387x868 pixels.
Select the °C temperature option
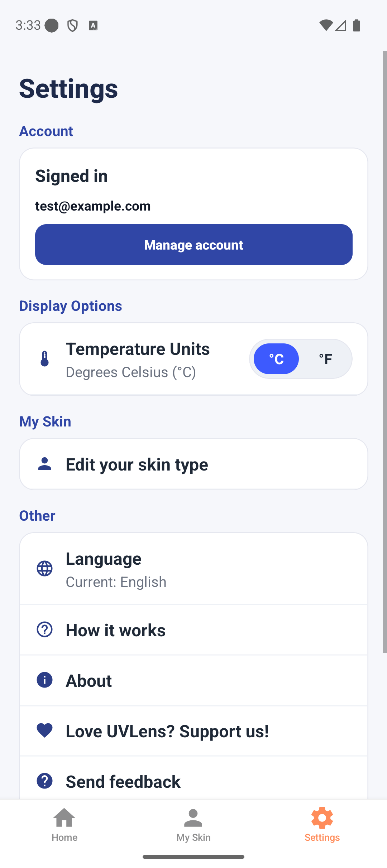(276, 359)
